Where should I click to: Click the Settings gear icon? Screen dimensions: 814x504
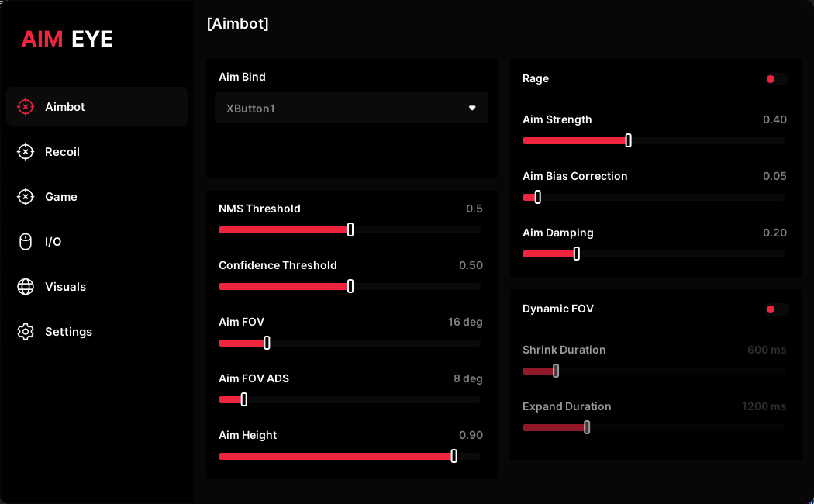(x=26, y=332)
